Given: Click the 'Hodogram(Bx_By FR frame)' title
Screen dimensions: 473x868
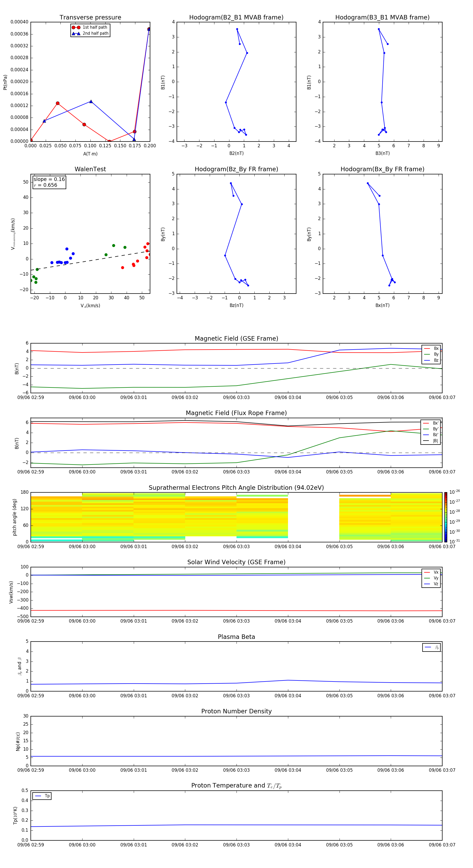Looking at the screenshot, I should point(382,169).
